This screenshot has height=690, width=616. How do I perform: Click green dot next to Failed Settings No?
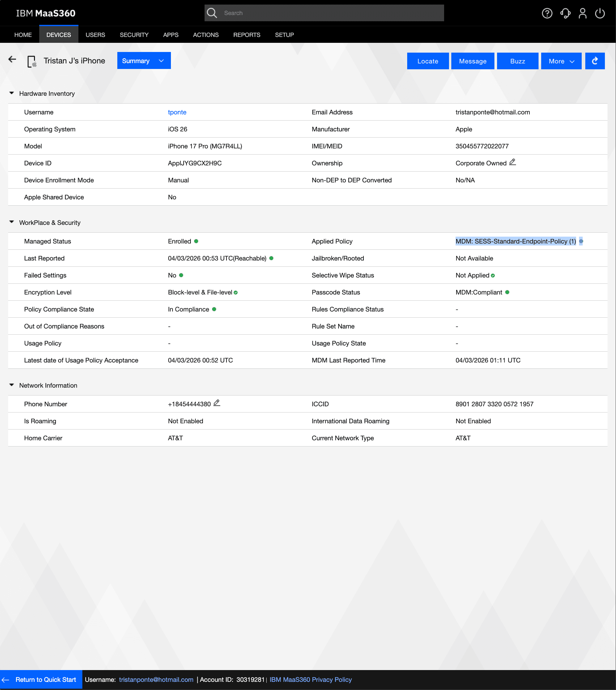coord(181,275)
